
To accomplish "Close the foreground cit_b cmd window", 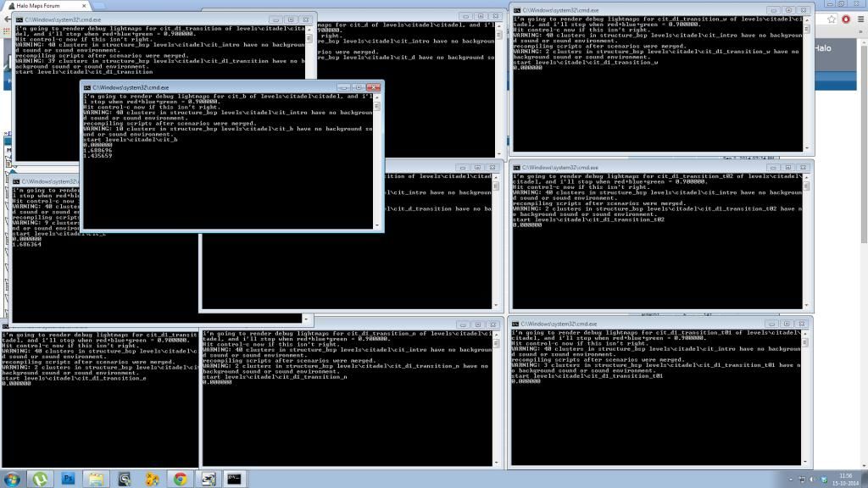I will point(373,87).
